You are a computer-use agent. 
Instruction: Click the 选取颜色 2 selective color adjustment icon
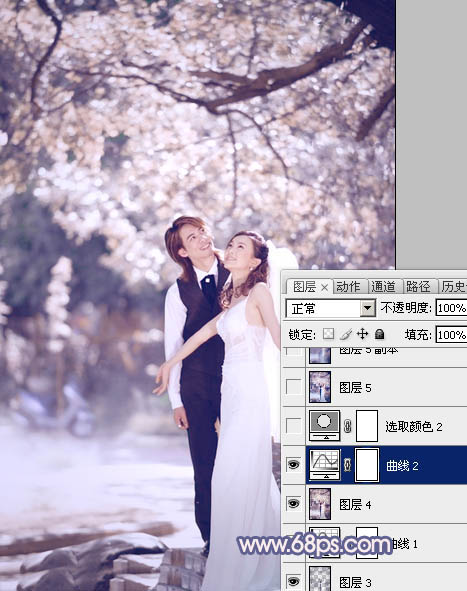point(325,426)
